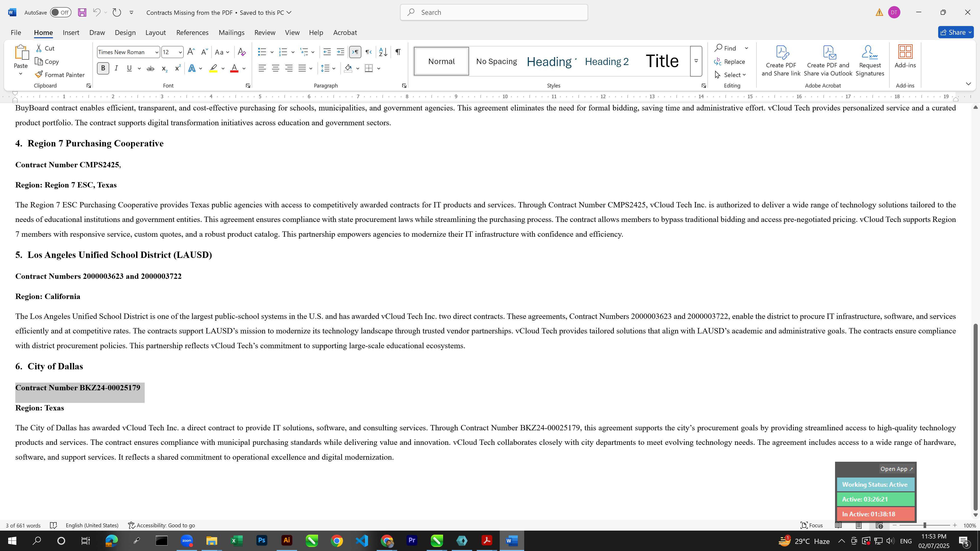
Task: Switch to the Insert tab
Action: (71, 32)
